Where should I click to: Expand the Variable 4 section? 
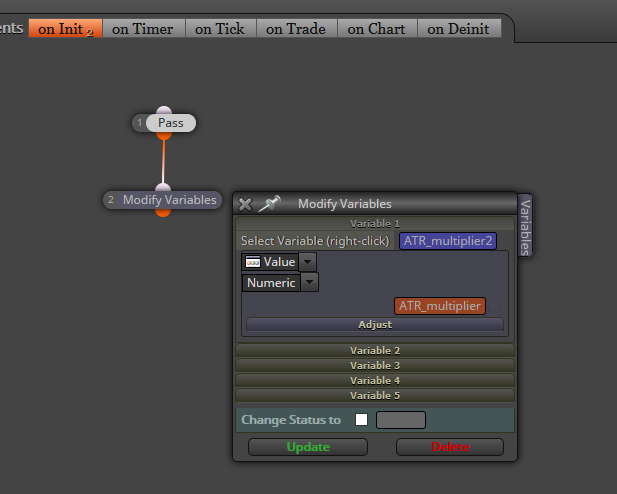pyautogui.click(x=375, y=380)
